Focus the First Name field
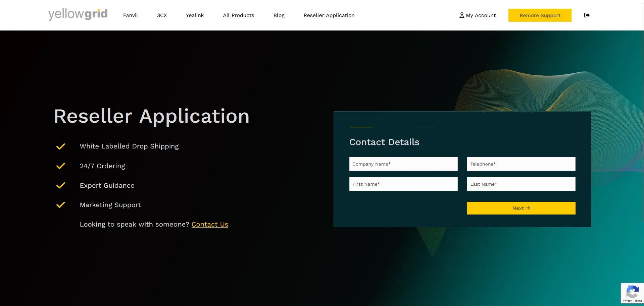 pos(403,184)
